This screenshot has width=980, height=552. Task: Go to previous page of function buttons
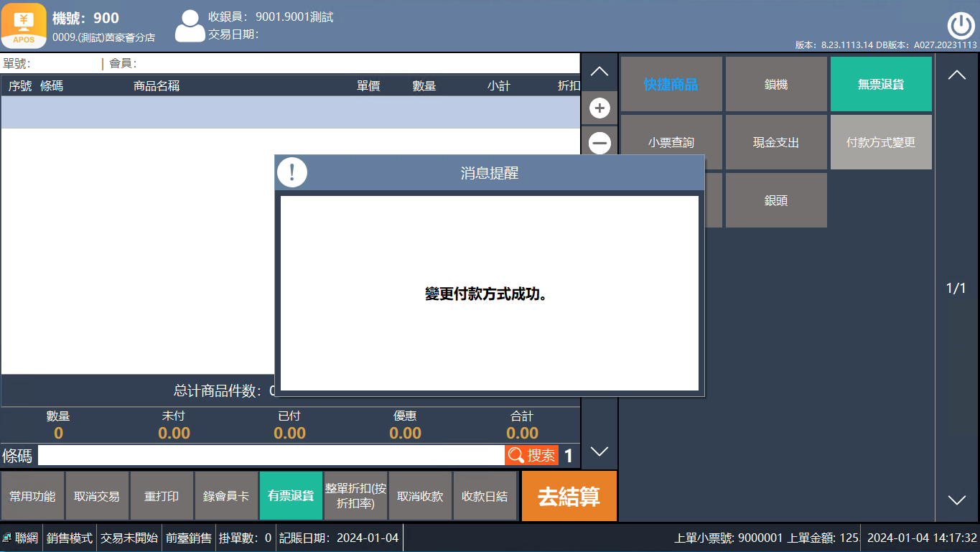(x=957, y=75)
